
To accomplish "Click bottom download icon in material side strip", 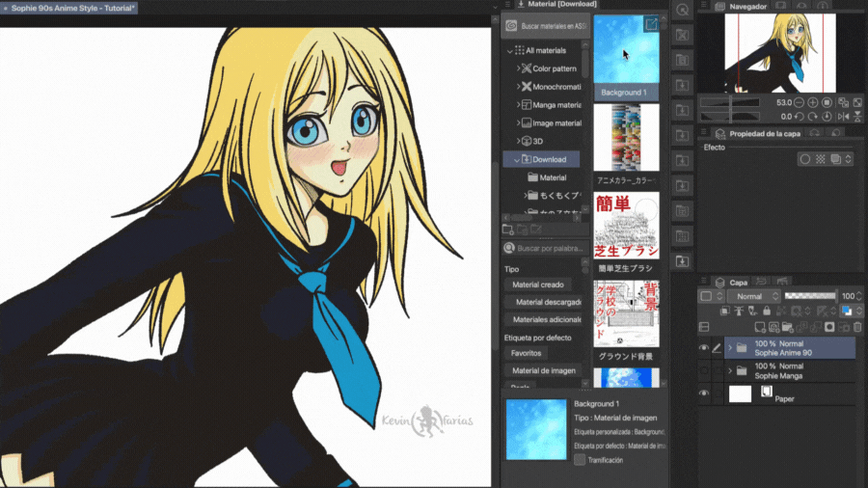I will [682, 261].
